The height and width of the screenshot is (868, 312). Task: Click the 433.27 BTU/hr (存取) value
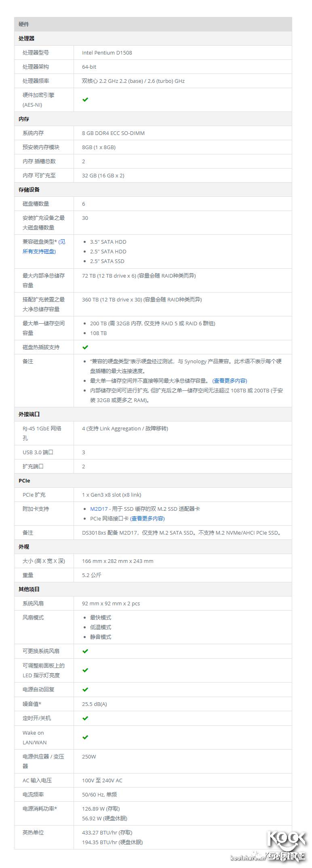point(107,832)
